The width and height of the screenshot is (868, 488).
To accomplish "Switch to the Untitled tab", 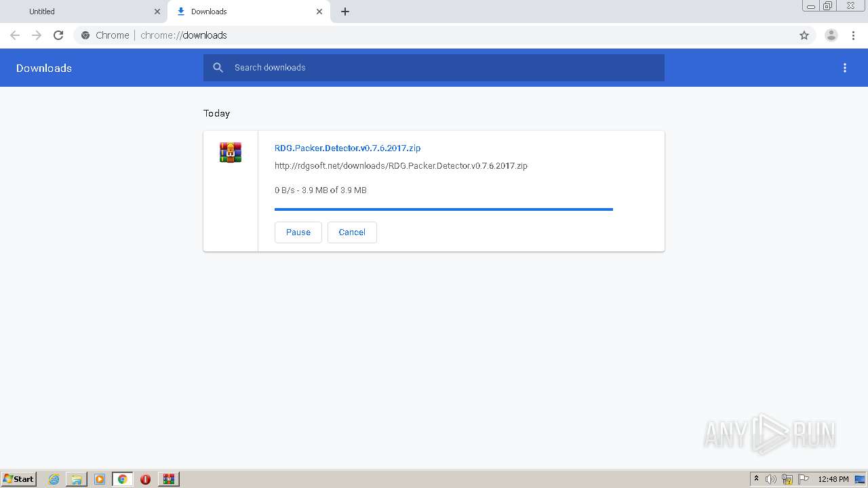I will (84, 12).
